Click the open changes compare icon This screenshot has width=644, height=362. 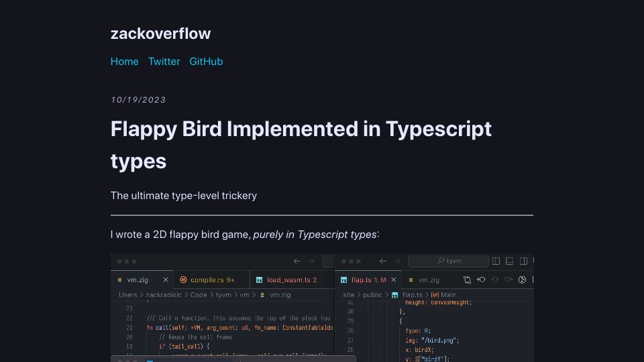[468, 280]
